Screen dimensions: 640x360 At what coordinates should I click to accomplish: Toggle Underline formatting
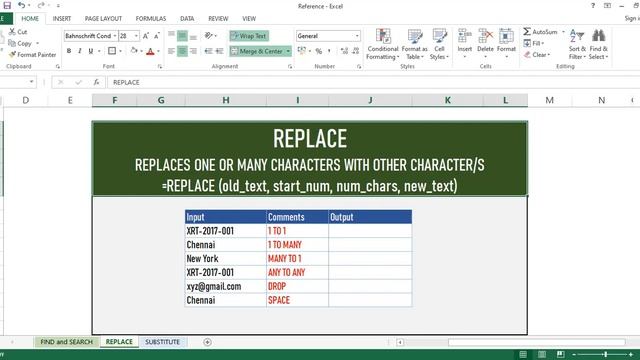[x=90, y=51]
